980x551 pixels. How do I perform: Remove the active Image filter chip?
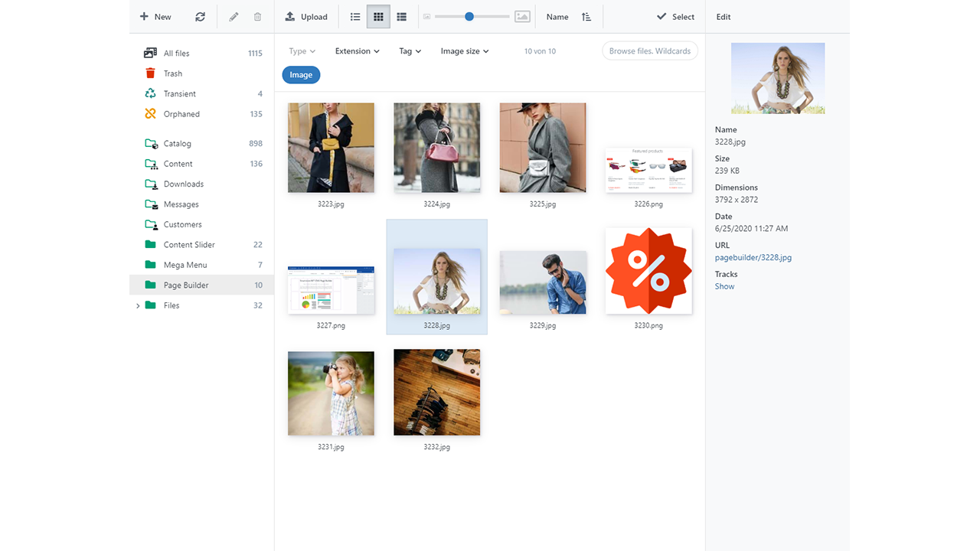click(301, 75)
